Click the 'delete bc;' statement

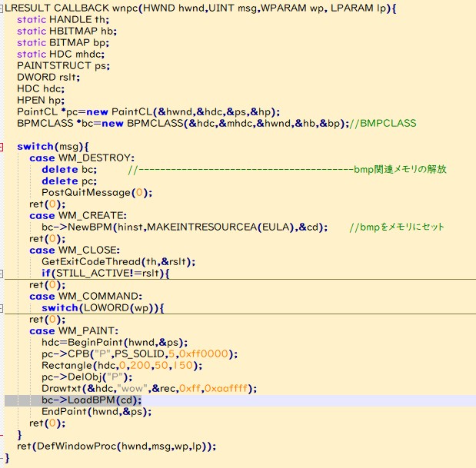pyautogui.click(x=69, y=170)
